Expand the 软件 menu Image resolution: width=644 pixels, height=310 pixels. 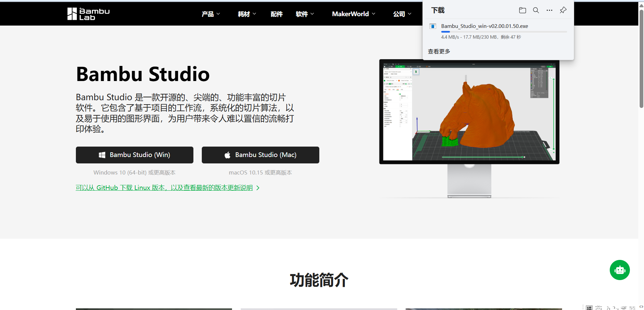[x=305, y=14]
